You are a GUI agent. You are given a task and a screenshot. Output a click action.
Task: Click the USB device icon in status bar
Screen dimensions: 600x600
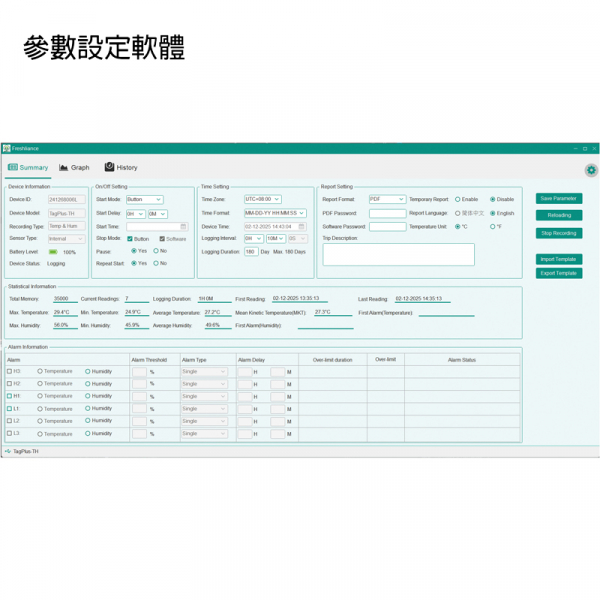coord(7,451)
